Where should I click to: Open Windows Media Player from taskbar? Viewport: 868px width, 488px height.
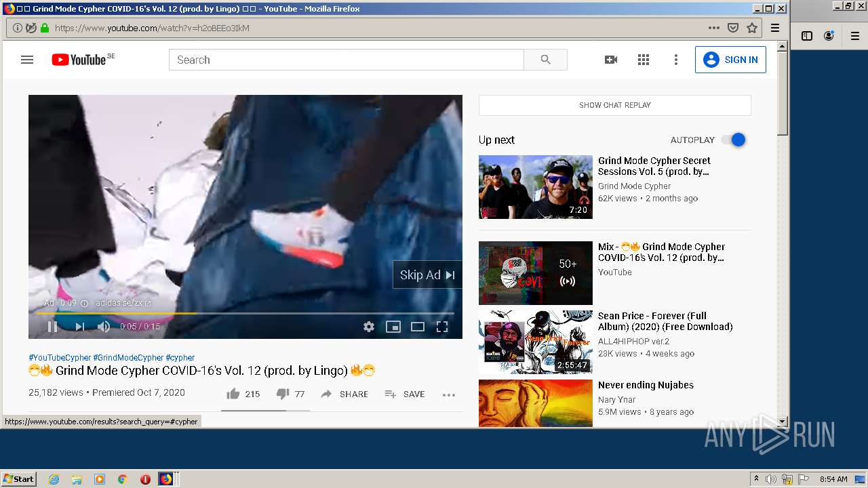[x=100, y=479]
